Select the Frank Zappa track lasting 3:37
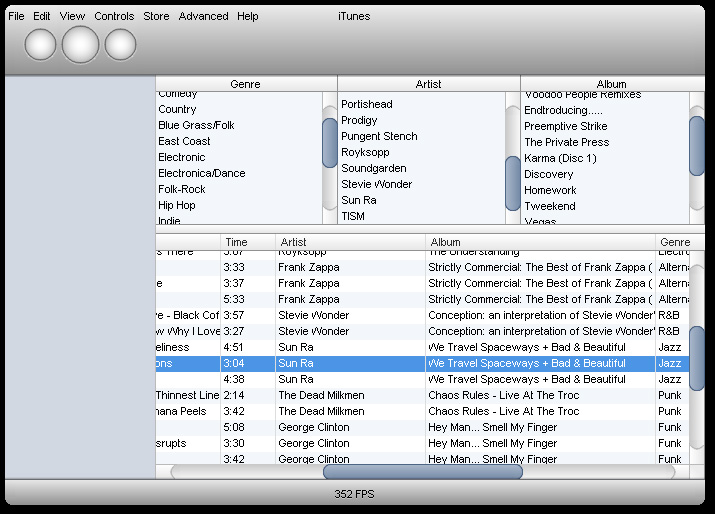The height and width of the screenshot is (514, 715). click(x=422, y=283)
